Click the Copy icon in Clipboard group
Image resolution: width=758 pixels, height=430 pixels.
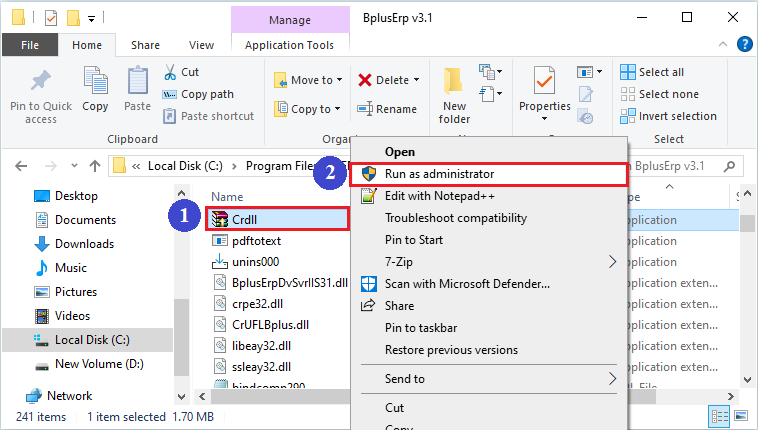(x=96, y=85)
